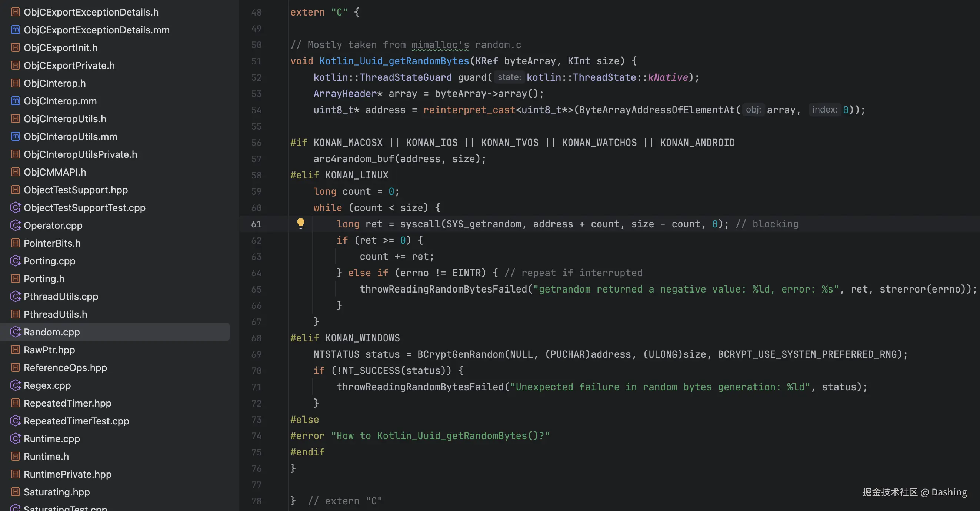The height and width of the screenshot is (511, 980).
Task: Select PthreadUtils.h in the project tree
Action: (x=55, y=314)
